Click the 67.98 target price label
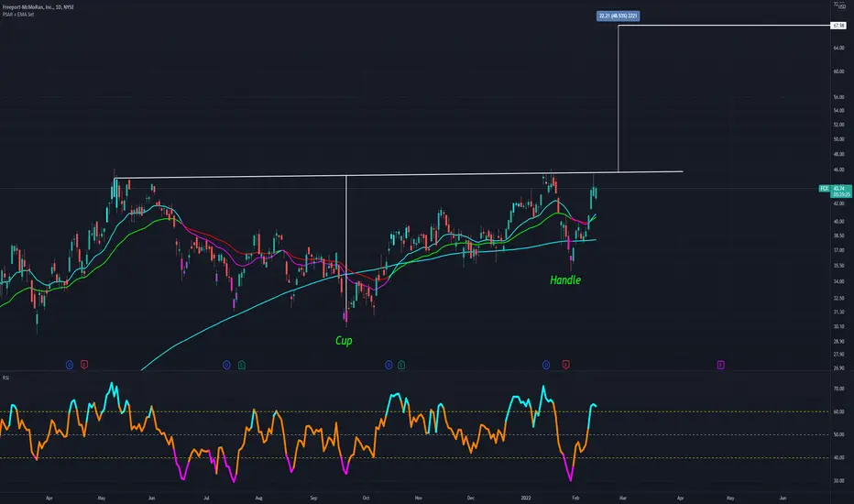 click(838, 26)
